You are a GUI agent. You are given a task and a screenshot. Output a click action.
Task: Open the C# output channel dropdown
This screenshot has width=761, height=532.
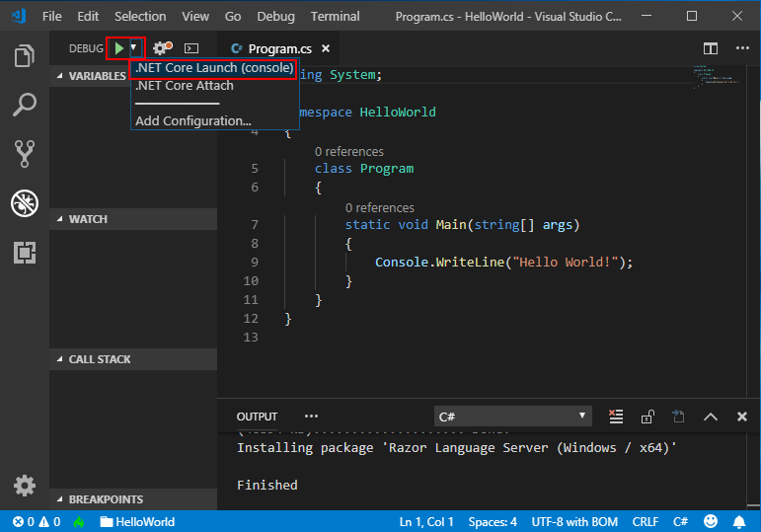click(x=512, y=417)
